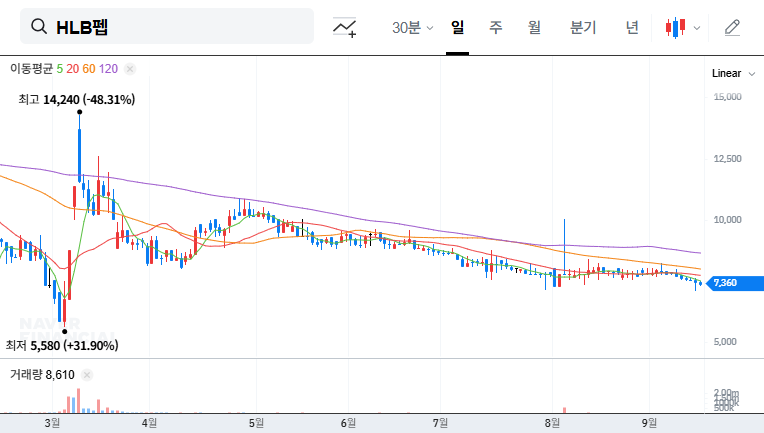Screen dimensions: 764x433
Task: Click the 12,500 price axis label
Action: pyautogui.click(x=727, y=159)
